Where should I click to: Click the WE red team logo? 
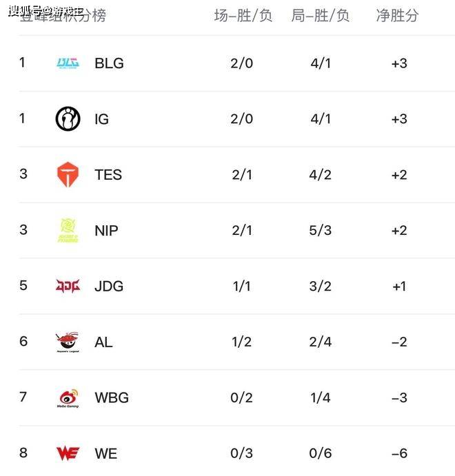pyautogui.click(x=68, y=453)
